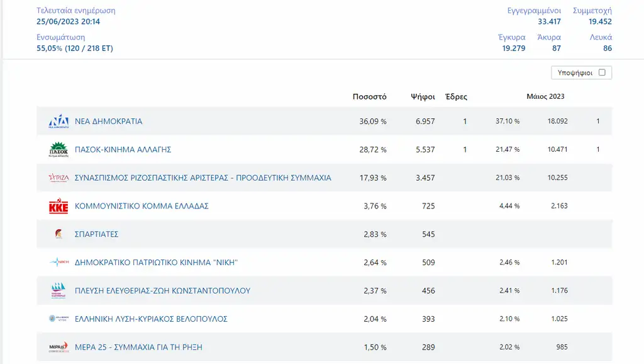The height and width of the screenshot is (364, 644).
Task: Click Nea Dimokratia percentage 36,09 %
Action: (373, 122)
